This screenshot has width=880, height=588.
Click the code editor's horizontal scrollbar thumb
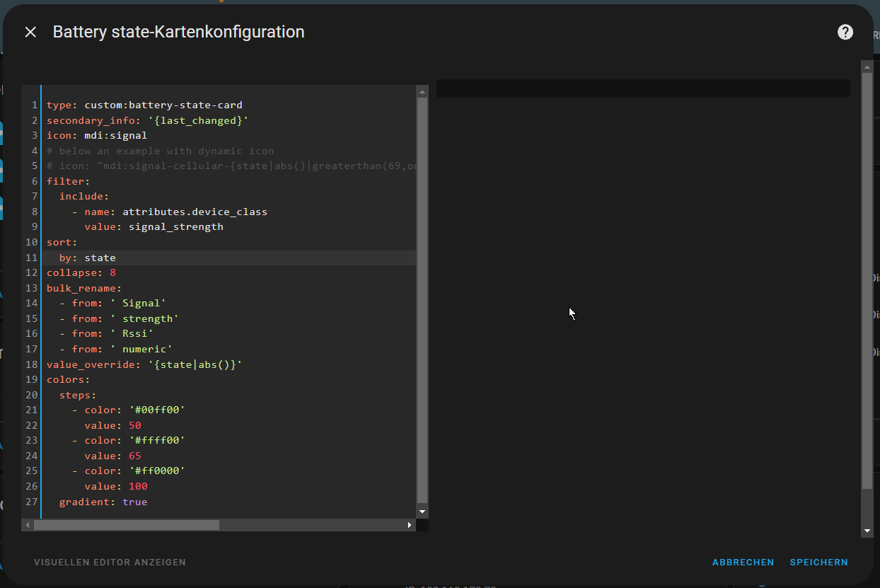coord(126,525)
